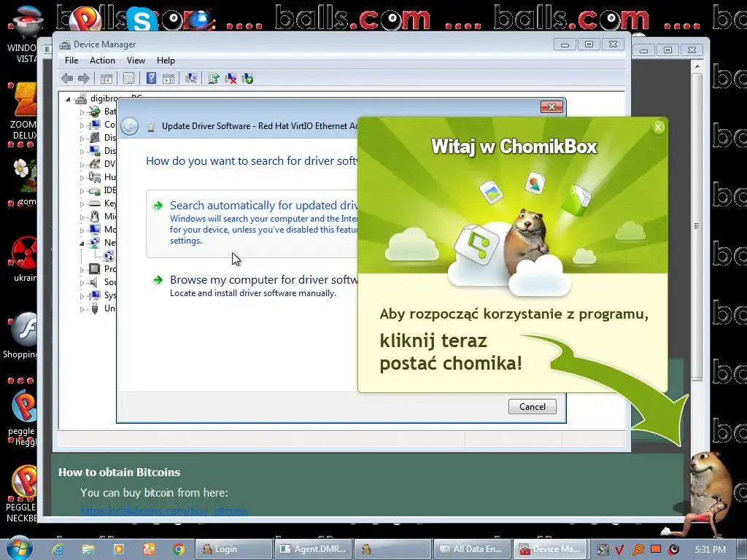Viewport: 747px width, 560px height.
Task: Expand the IDE controllers node arrow
Action: point(82,191)
